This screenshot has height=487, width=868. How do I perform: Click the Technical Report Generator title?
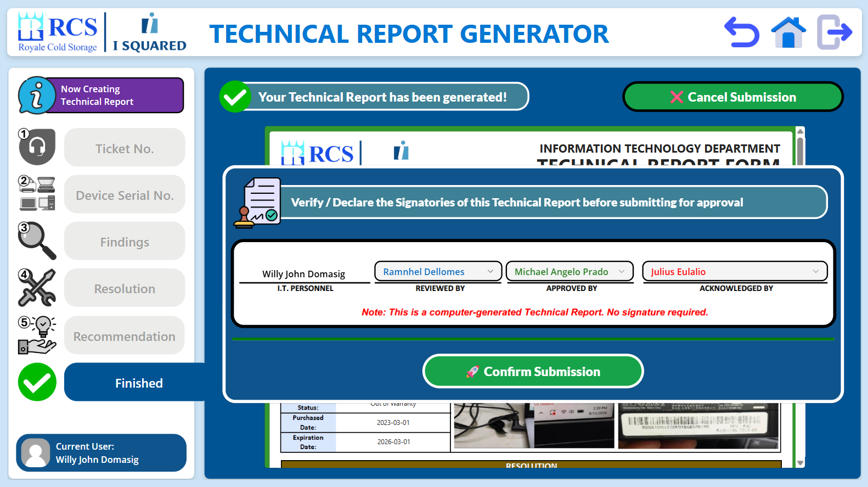(409, 33)
